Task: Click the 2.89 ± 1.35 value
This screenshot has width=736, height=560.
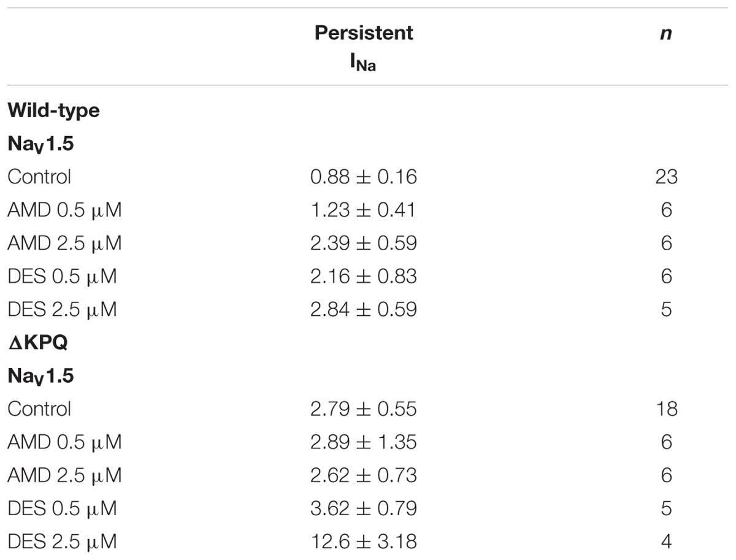Action: [364, 442]
